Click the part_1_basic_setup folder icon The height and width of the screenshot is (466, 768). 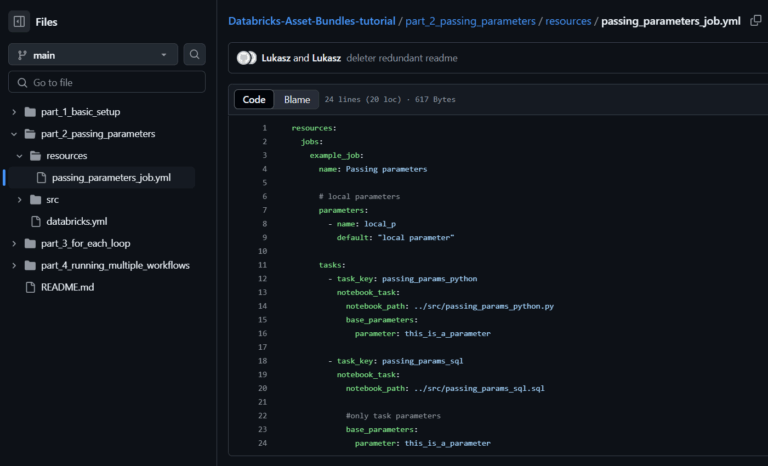(30, 112)
